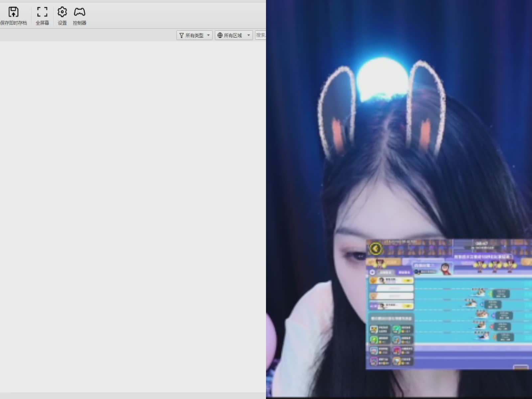Focus the 搜索 search input field
Viewport: 532px width, 399px height.
pyautogui.click(x=261, y=35)
